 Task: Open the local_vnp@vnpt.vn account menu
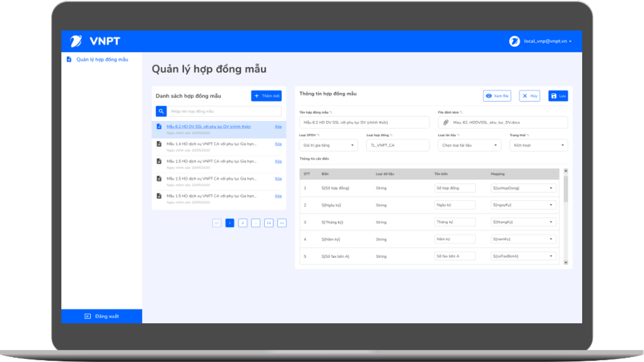tap(548, 41)
